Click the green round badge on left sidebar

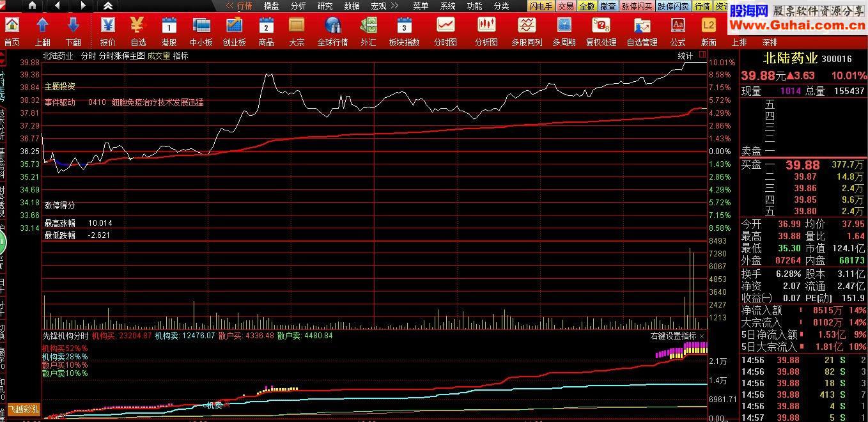tap(2, 242)
